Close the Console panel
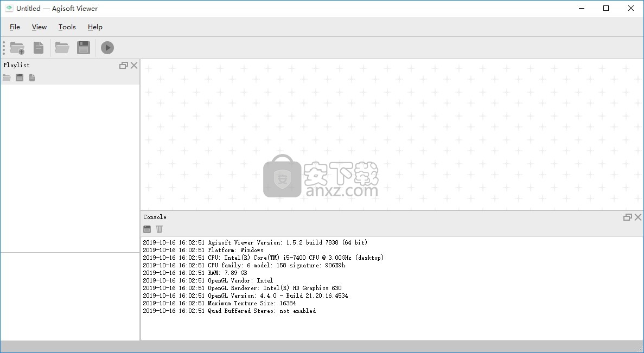The width and height of the screenshot is (644, 353). coord(638,217)
